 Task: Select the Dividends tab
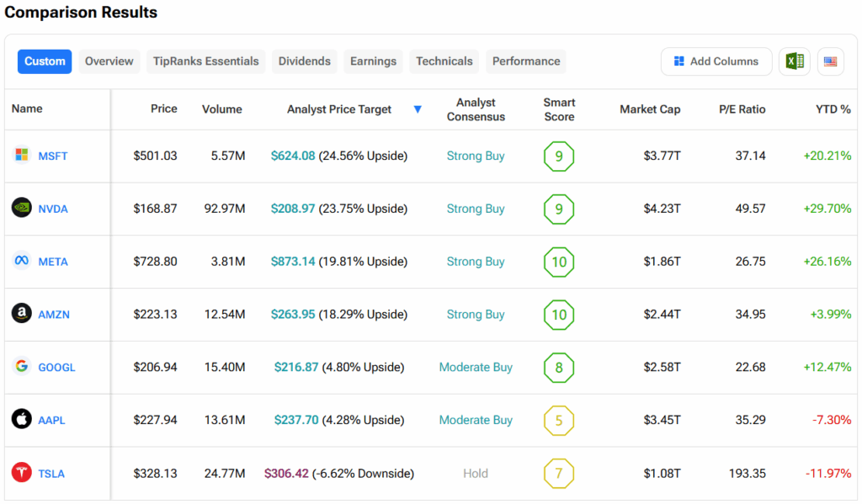(x=304, y=61)
